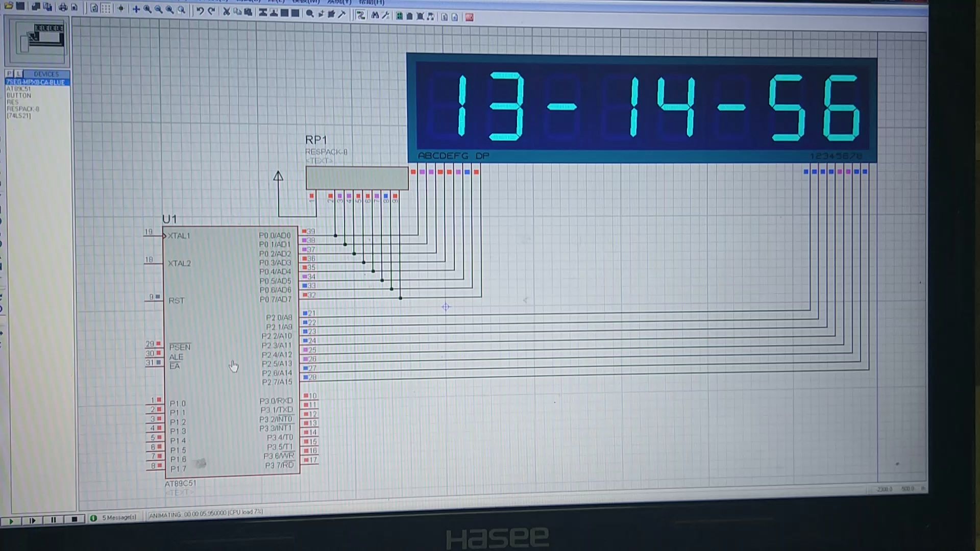Click the Undo arrow icon
Viewport: 980px width, 551px height.
200,11
